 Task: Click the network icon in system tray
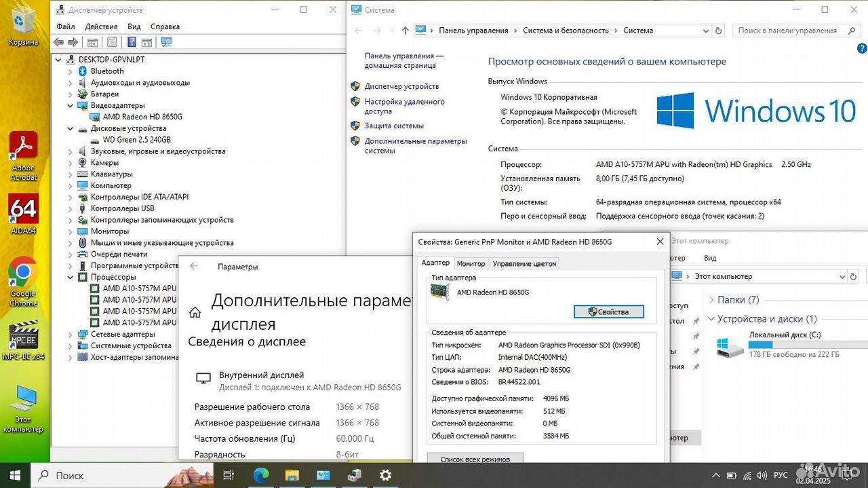[x=747, y=475]
